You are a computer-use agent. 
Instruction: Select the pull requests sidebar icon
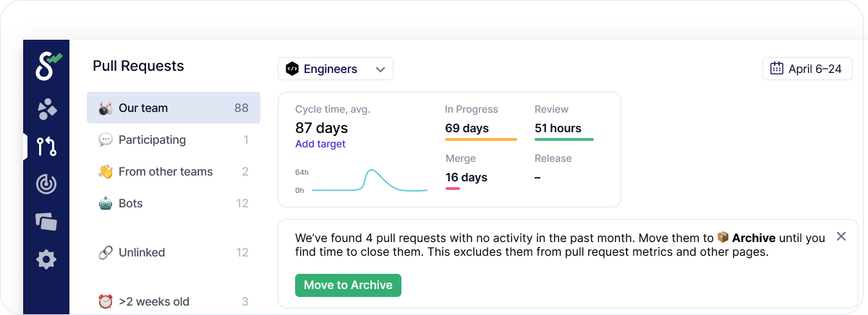(47, 147)
